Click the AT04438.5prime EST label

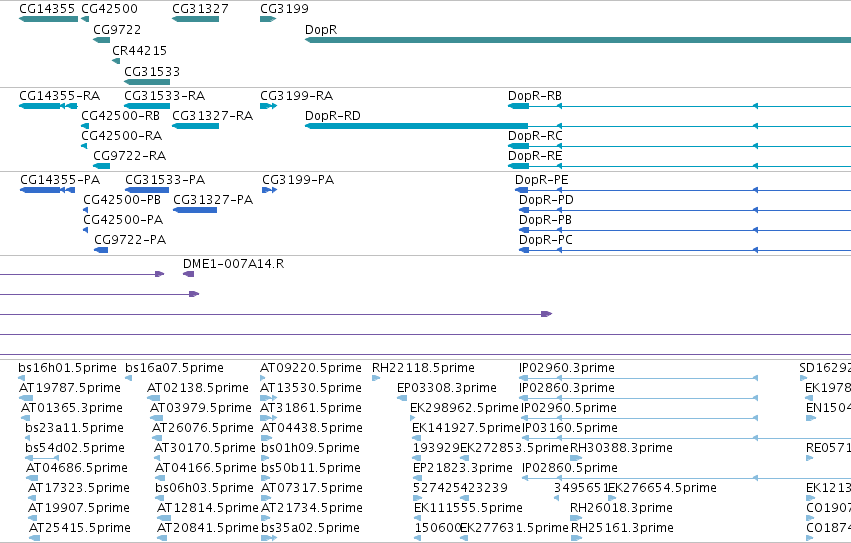pyautogui.click(x=312, y=428)
